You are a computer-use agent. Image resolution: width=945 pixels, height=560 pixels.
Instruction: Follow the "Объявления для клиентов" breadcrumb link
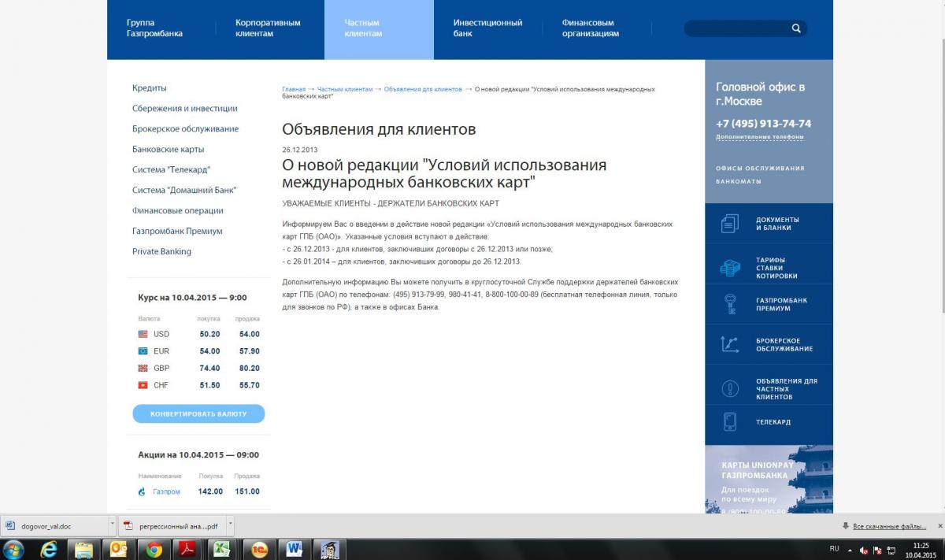[423, 90]
